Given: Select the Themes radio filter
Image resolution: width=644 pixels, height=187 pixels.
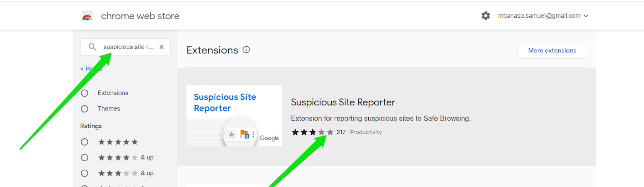Looking at the screenshot, I should coord(85,109).
